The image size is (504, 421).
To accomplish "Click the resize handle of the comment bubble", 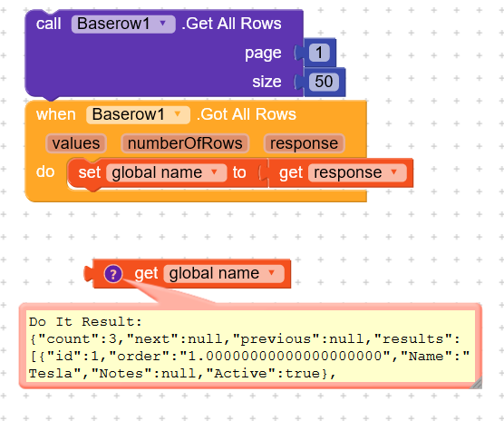I will pos(477,383).
